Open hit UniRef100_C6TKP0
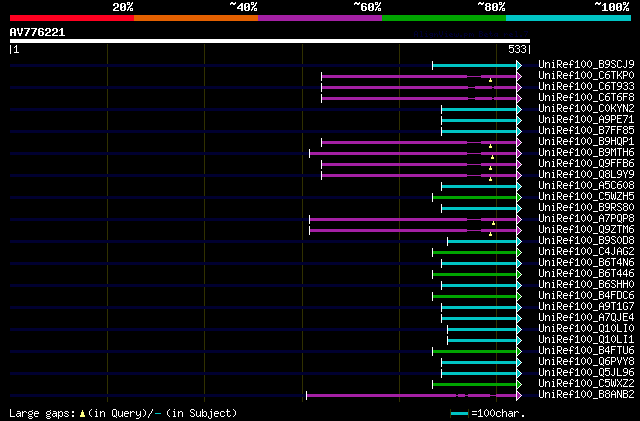This screenshot has width=640, height=421. coord(586,75)
